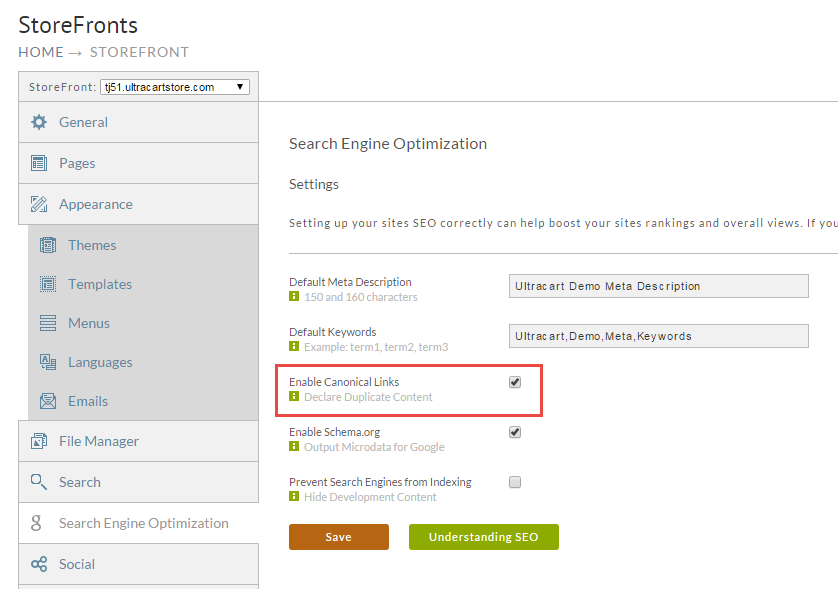Click the General gear icon
This screenshot has height=589, width=838.
click(38, 122)
